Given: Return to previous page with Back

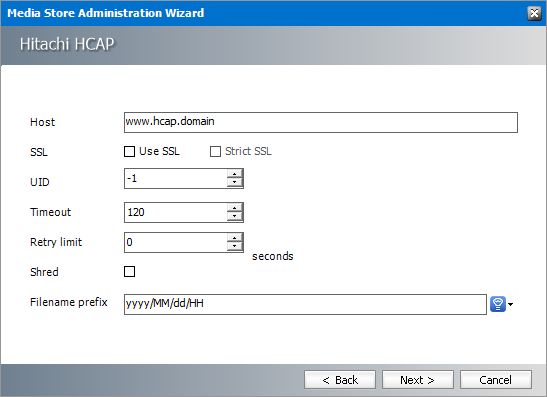Looking at the screenshot, I should click(340, 380).
